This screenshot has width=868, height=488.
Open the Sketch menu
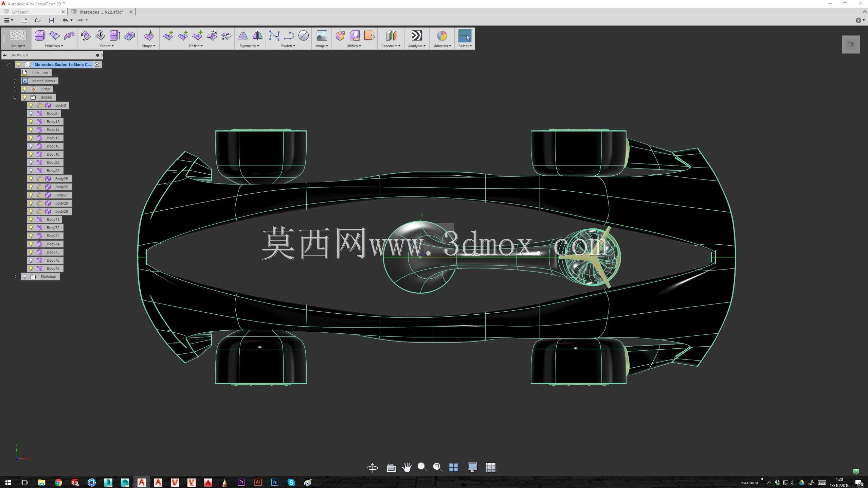(288, 46)
